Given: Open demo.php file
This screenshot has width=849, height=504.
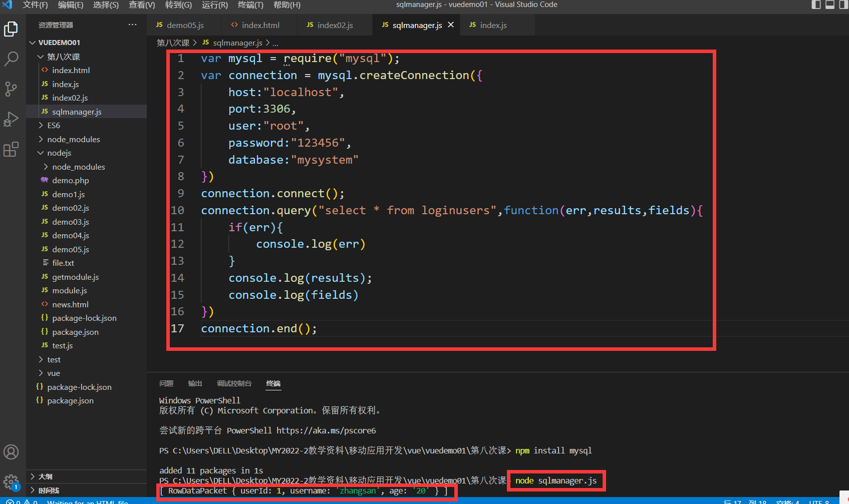Looking at the screenshot, I should [x=86, y=180].
